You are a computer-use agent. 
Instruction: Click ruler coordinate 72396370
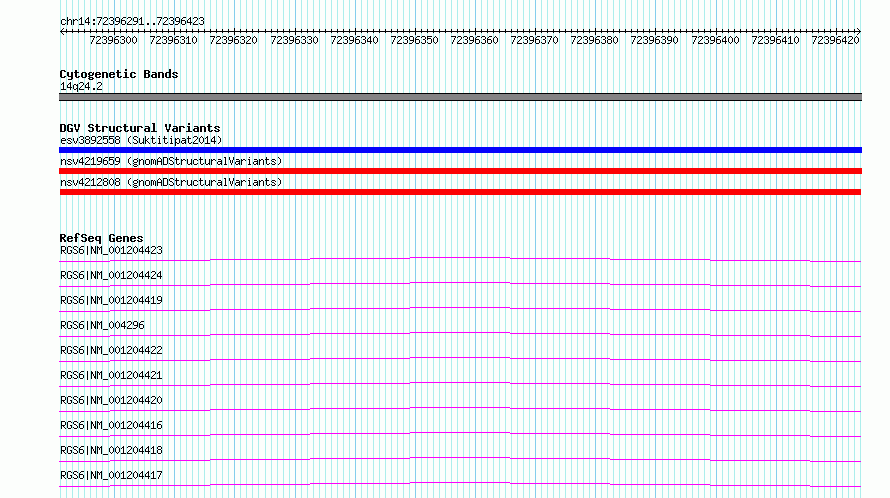tap(534, 40)
